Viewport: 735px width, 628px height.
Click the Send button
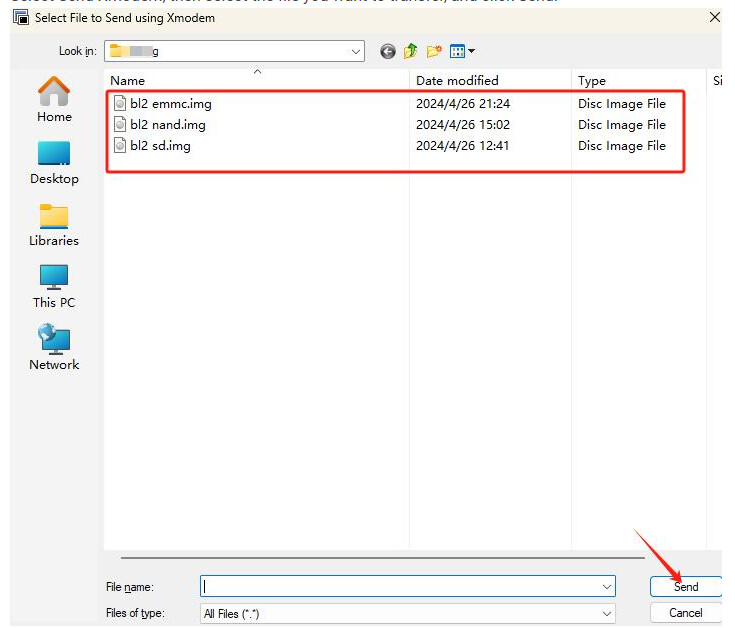[685, 587]
